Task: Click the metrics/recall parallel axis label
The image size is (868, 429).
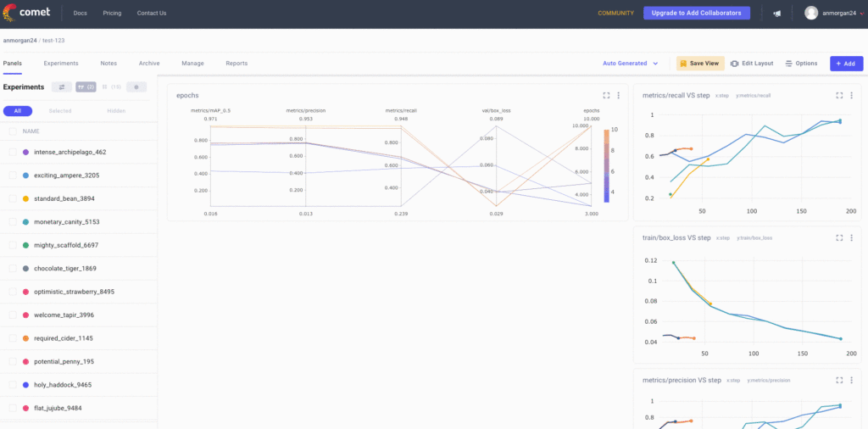Action: (x=401, y=111)
